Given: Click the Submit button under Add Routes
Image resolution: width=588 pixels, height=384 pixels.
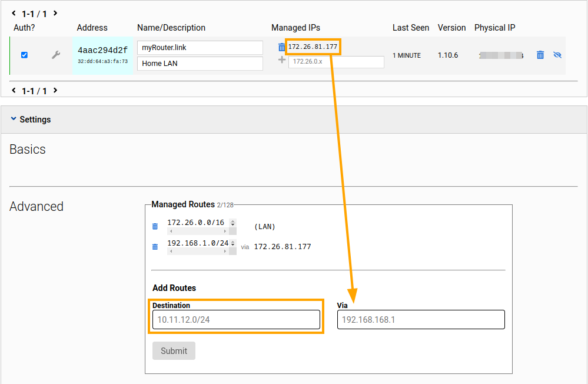Looking at the screenshot, I should [174, 351].
